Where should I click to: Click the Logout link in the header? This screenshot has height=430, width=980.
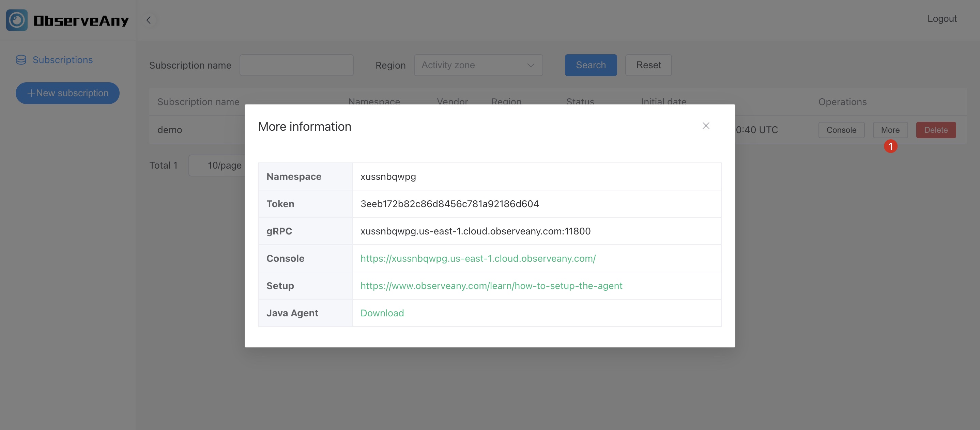click(941, 19)
